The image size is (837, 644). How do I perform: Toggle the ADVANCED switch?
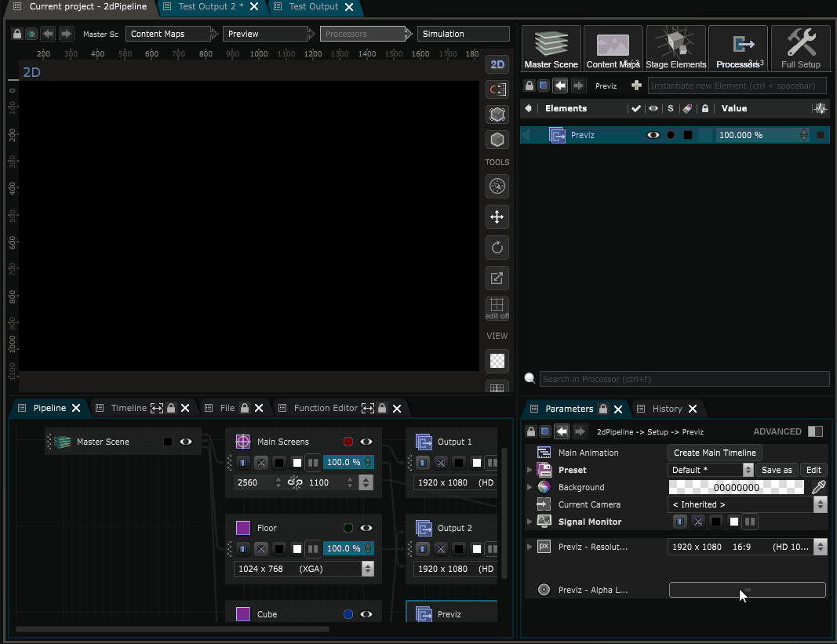(x=815, y=431)
